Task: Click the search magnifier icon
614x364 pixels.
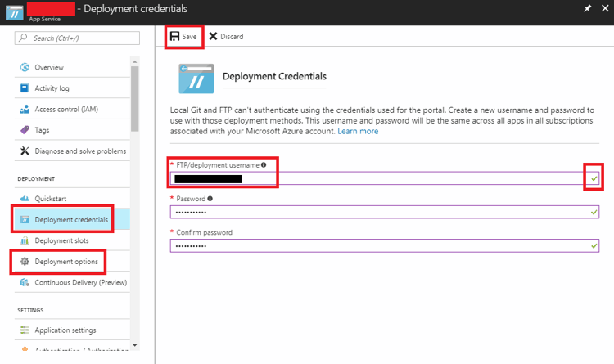Action: 23,38
